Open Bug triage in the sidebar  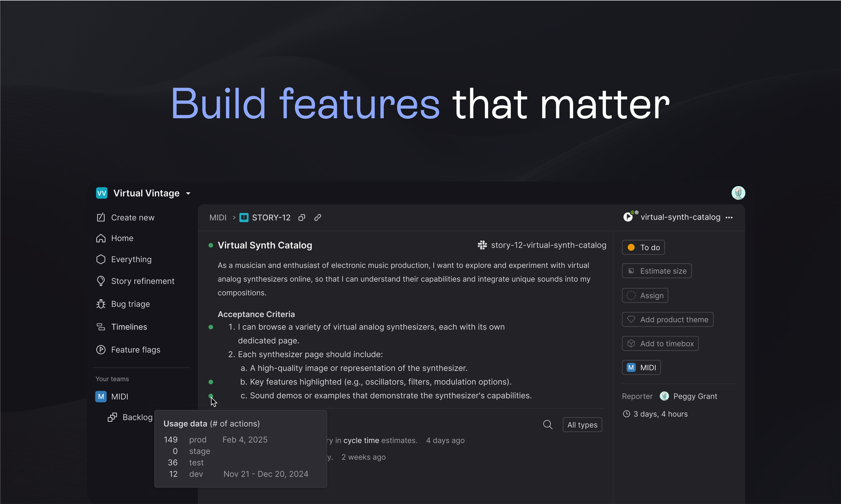pyautogui.click(x=123, y=304)
